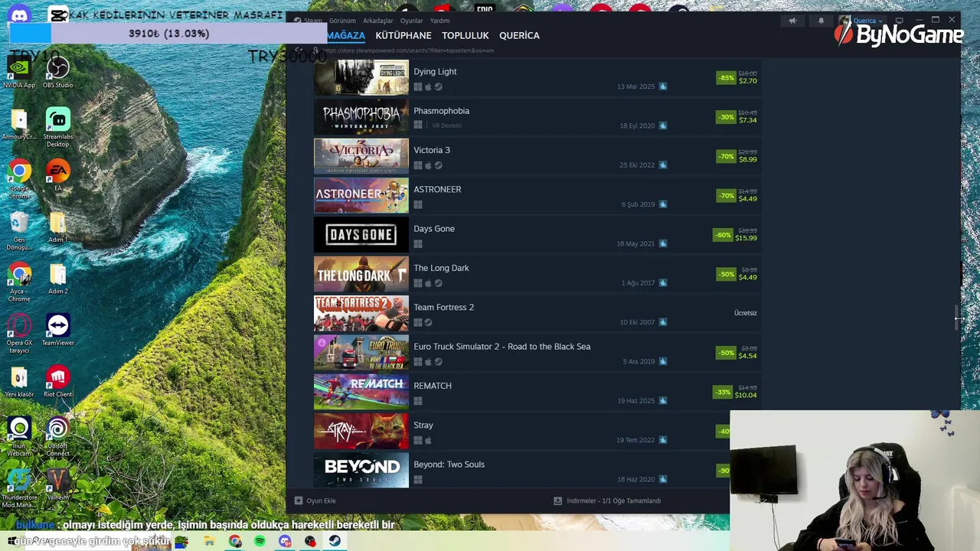The width and height of the screenshot is (980, 551).
Task: Open the Steam announcements megaphone icon
Action: point(792,21)
